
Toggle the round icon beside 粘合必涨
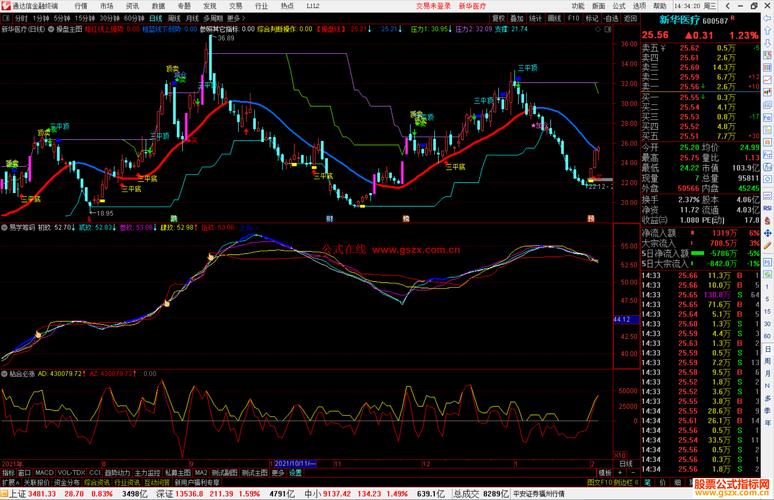pos(4,374)
